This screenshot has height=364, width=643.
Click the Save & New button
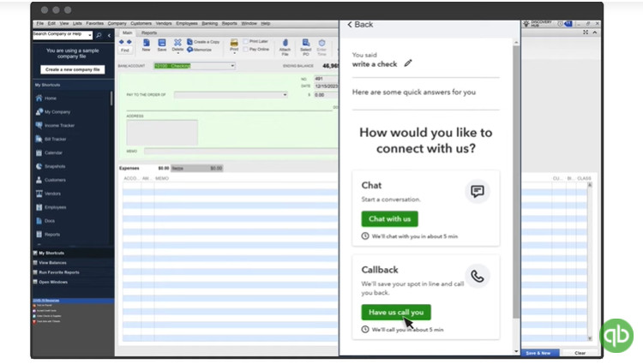point(538,353)
